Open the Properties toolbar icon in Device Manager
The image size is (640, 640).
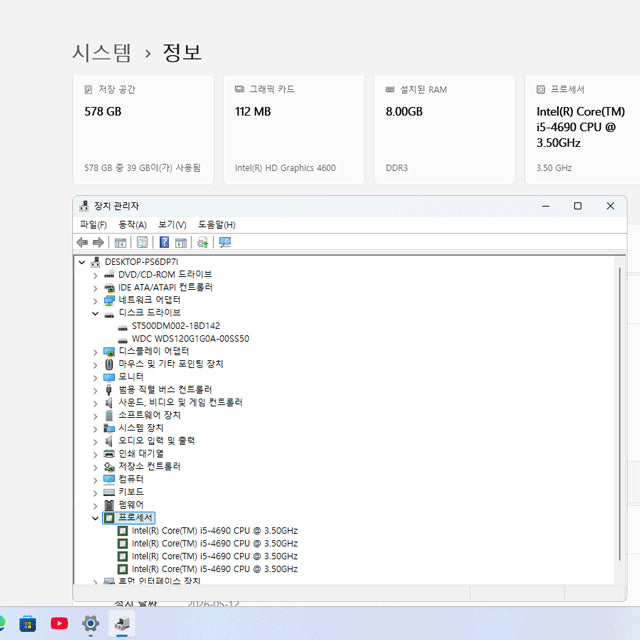pyautogui.click(x=142, y=242)
